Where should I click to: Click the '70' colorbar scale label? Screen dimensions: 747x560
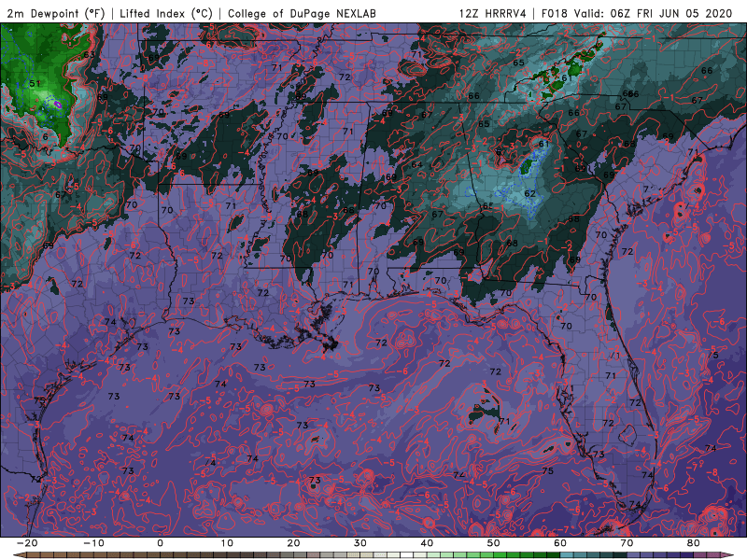coord(627,543)
